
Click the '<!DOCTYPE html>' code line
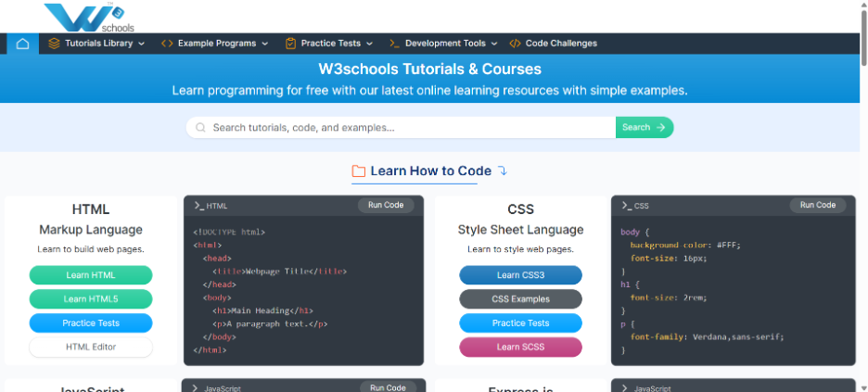pos(229,233)
